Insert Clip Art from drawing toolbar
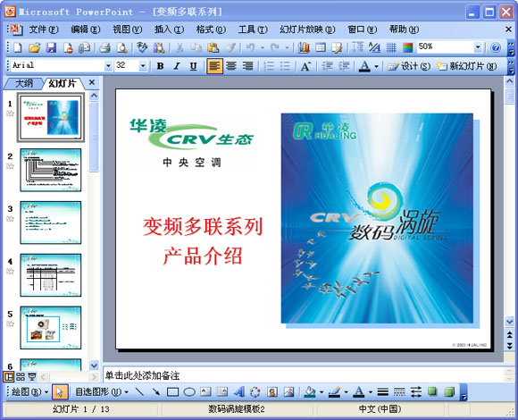 point(272,392)
